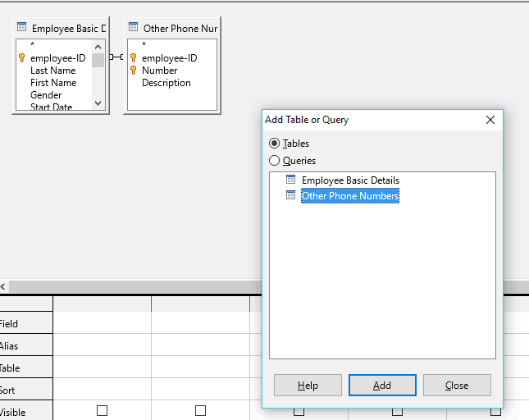Click the Other Phone Numbers table window icon
Screen dimensions: 529x420
133,27
